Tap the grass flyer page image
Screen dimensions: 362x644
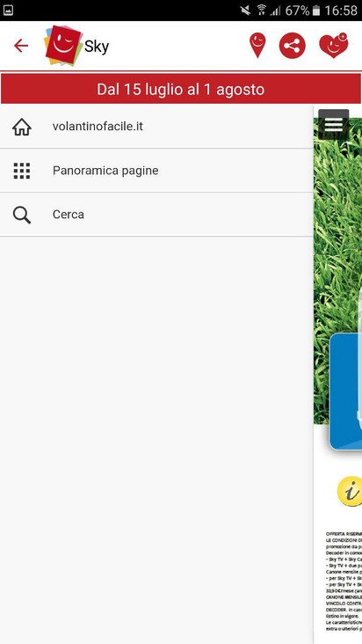coord(337,271)
